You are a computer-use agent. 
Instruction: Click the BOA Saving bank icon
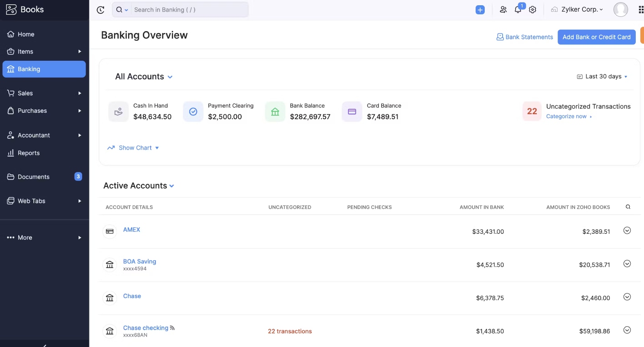(110, 265)
